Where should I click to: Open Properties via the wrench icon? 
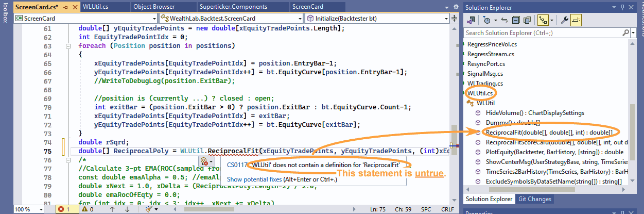tap(565, 20)
